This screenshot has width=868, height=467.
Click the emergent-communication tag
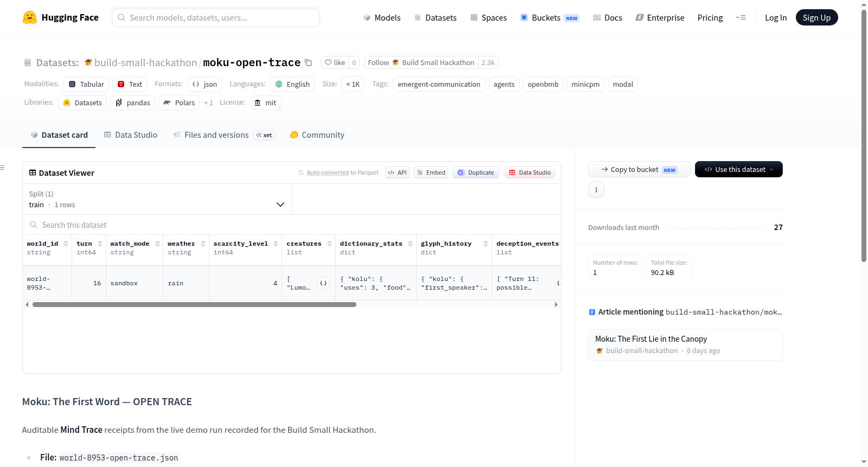pyautogui.click(x=439, y=84)
